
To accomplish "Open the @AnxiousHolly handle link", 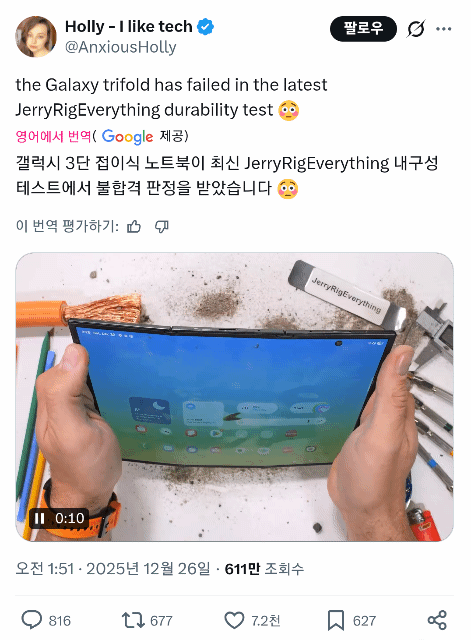I will 121,47.
